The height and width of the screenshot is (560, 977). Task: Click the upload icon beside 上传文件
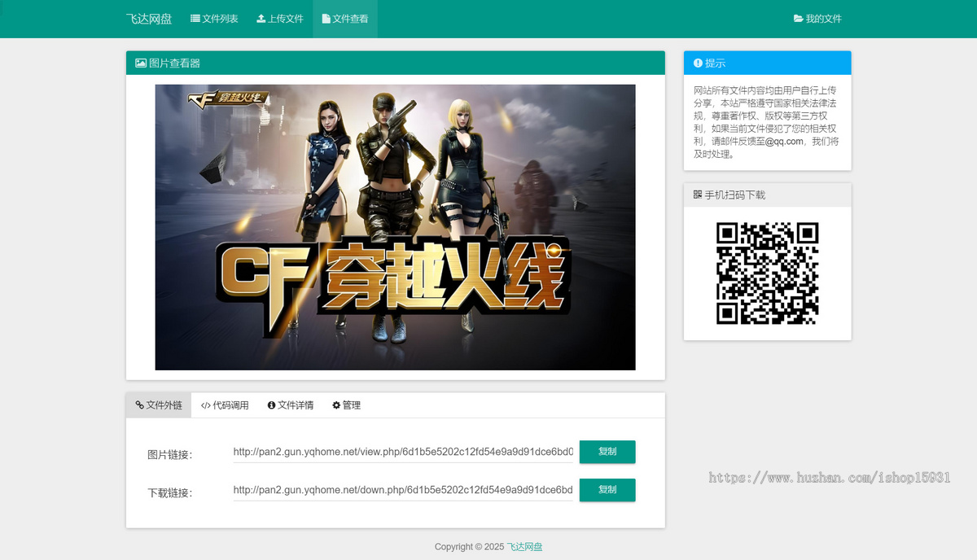coord(261,19)
